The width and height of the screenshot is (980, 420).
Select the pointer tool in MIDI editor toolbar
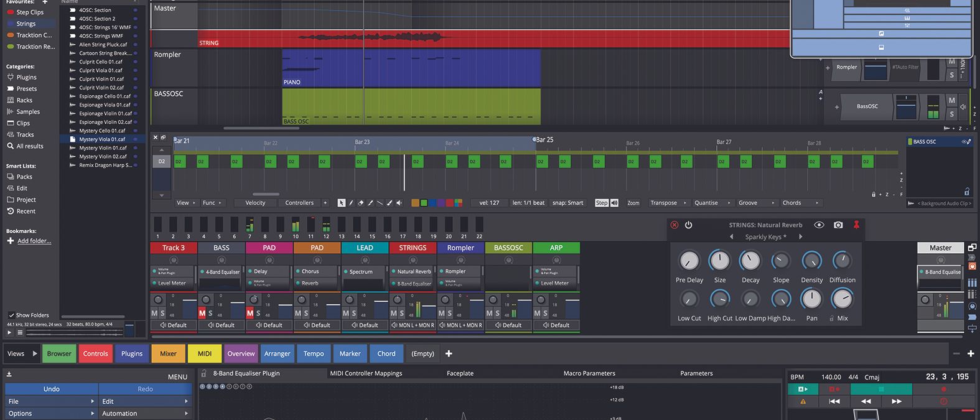(x=341, y=203)
